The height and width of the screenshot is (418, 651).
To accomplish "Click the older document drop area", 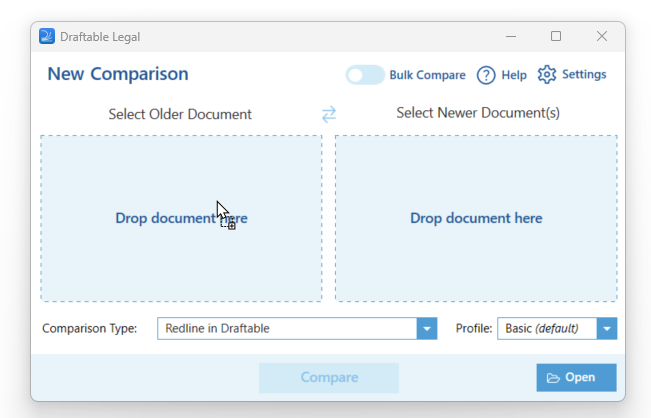I will [181, 218].
